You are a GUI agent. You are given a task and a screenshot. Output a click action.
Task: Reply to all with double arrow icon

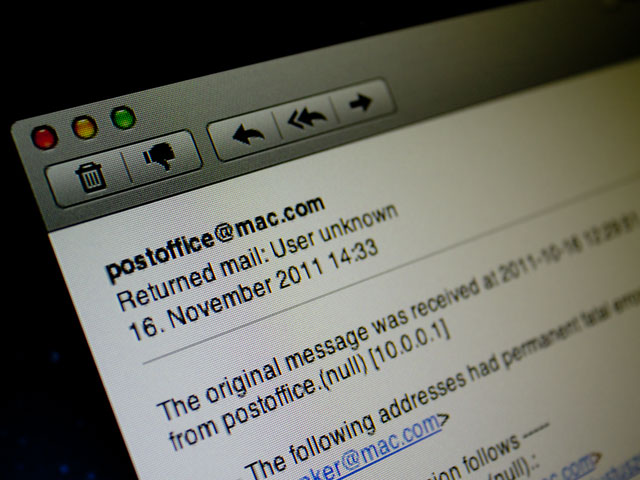click(307, 117)
